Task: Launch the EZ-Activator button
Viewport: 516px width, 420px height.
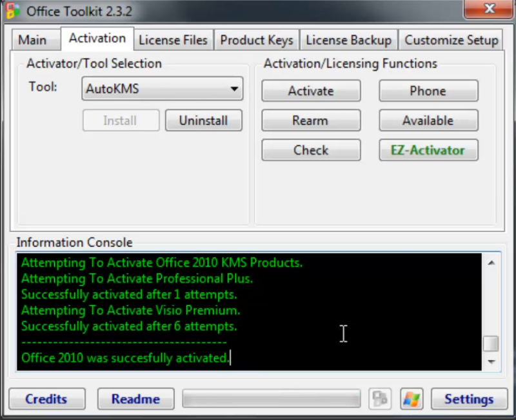Action: point(428,150)
